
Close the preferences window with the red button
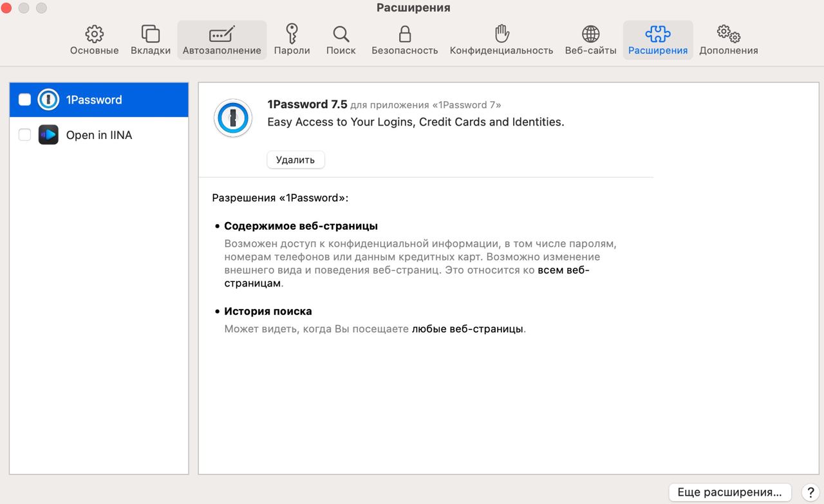click(6, 8)
